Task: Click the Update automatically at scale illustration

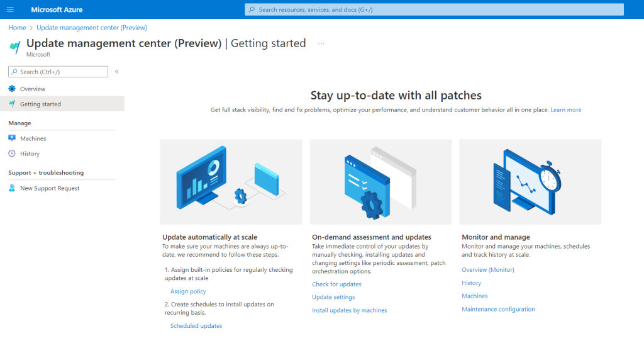Action: pos(231,182)
